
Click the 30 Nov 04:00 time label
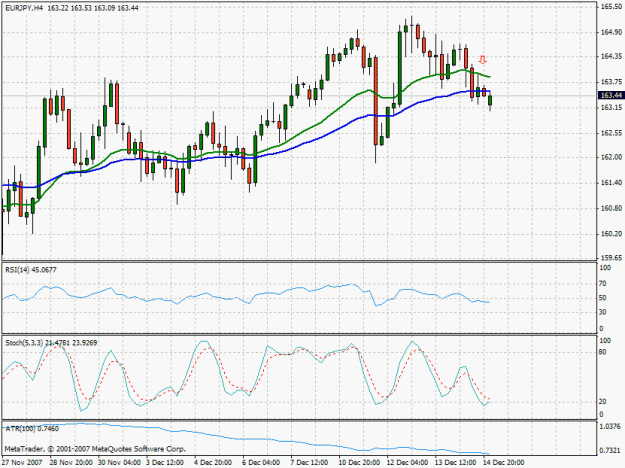tap(119, 462)
